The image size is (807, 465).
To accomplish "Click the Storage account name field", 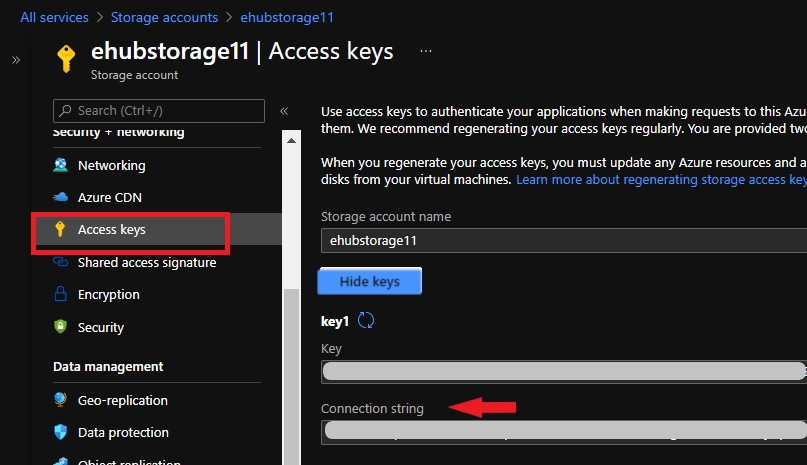I will point(560,241).
